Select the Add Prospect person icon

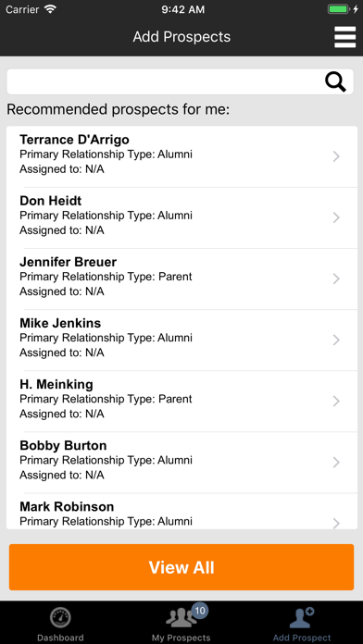(x=302, y=617)
